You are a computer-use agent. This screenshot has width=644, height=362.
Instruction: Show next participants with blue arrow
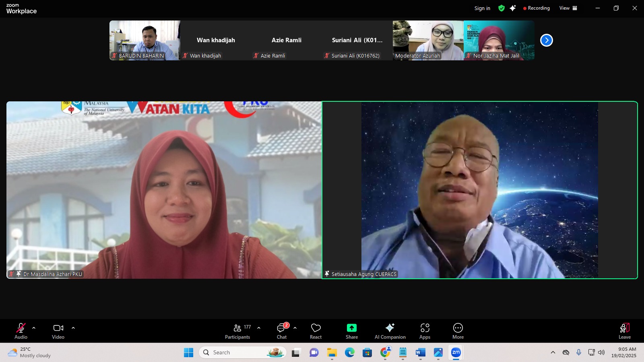point(546,40)
